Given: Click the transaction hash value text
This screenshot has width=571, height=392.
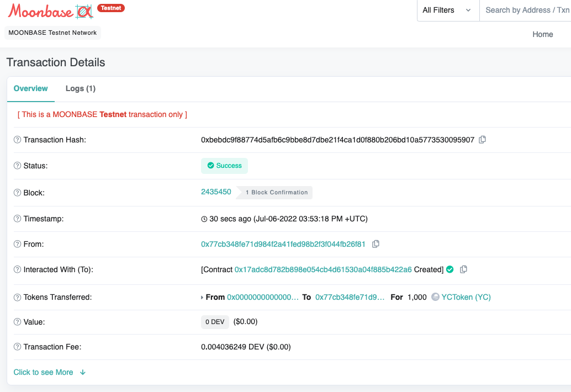Looking at the screenshot, I should point(337,140).
